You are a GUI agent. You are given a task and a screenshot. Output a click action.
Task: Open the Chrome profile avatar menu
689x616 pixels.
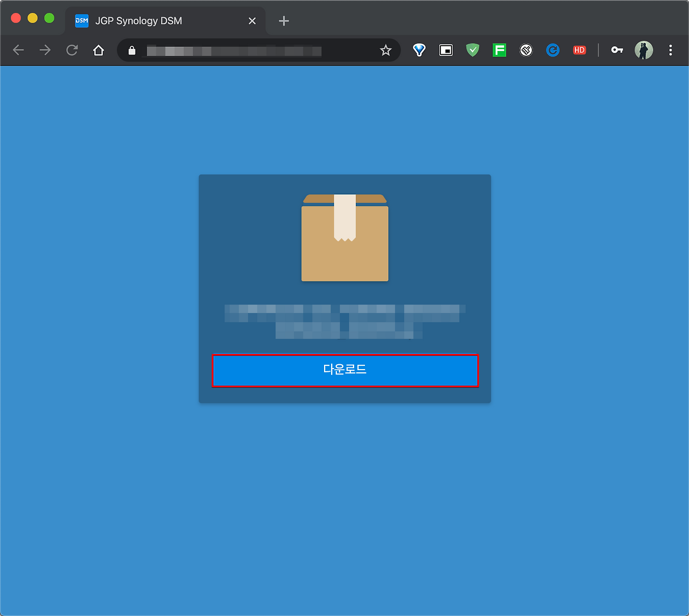pos(644,50)
